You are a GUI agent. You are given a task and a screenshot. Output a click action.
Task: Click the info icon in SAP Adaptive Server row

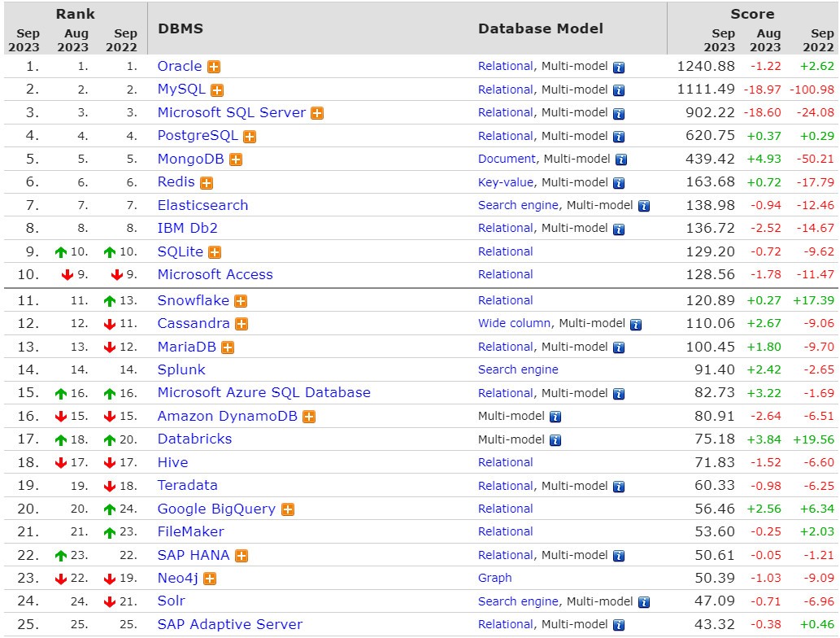point(619,625)
